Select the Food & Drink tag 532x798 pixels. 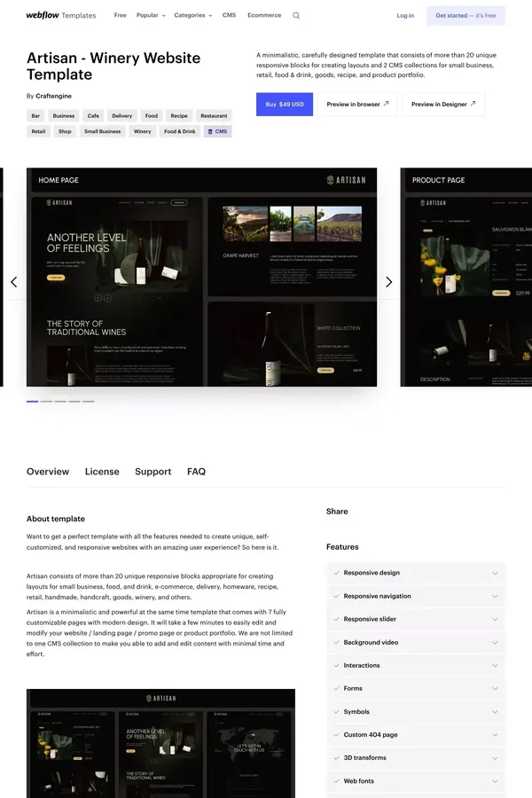pyautogui.click(x=180, y=131)
